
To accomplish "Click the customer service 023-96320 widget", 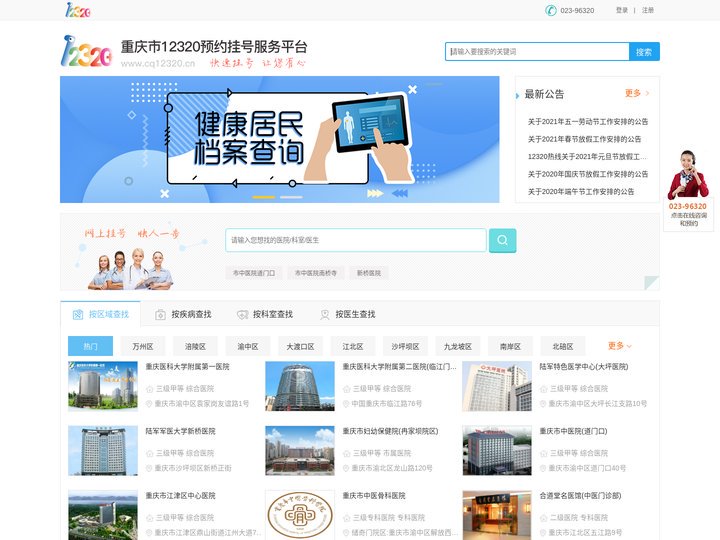I will [x=688, y=189].
